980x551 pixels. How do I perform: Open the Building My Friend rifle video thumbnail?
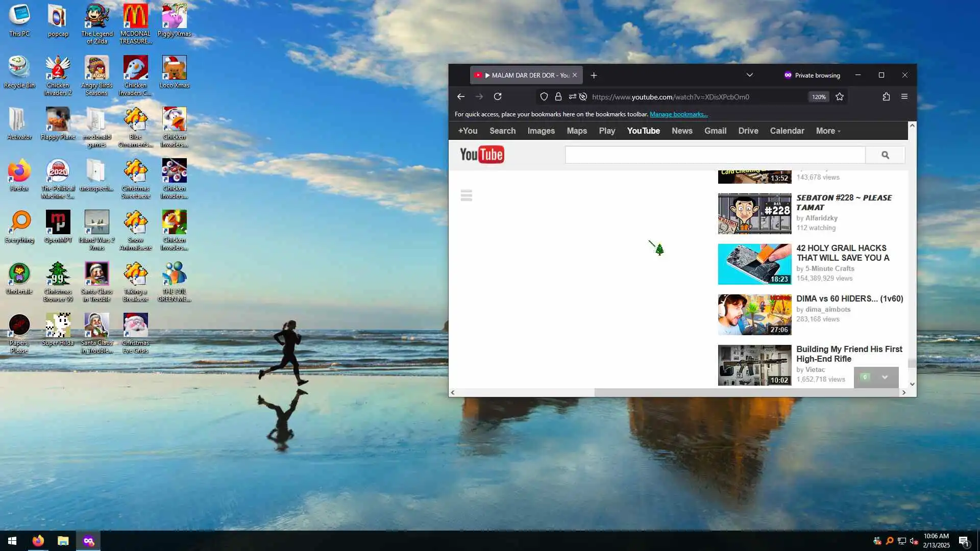coord(754,365)
